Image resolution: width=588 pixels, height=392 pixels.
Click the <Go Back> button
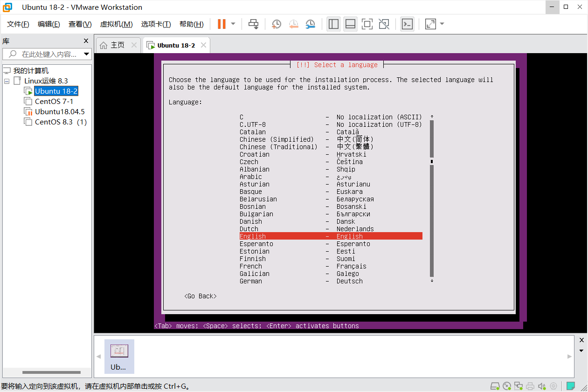(x=201, y=296)
